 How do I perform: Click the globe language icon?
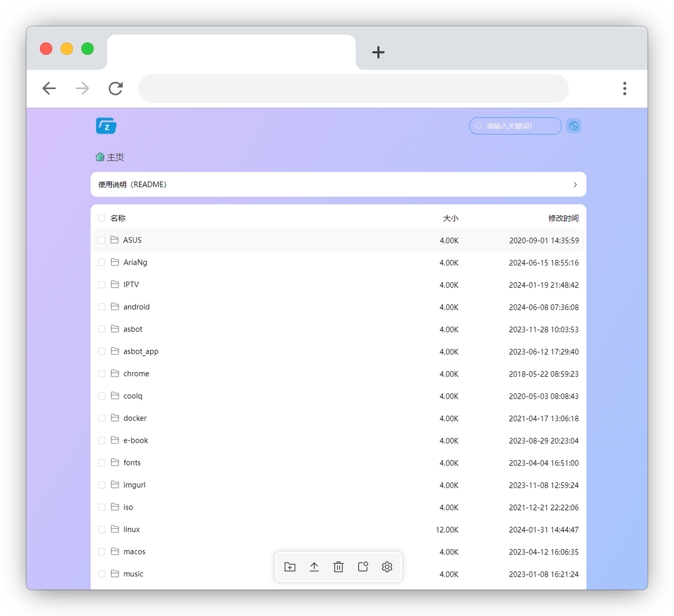(x=574, y=126)
